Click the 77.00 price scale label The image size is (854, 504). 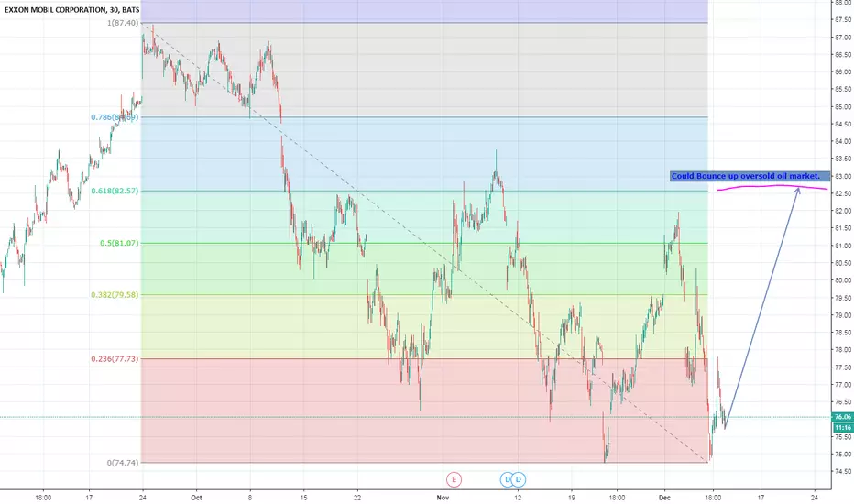843,385
